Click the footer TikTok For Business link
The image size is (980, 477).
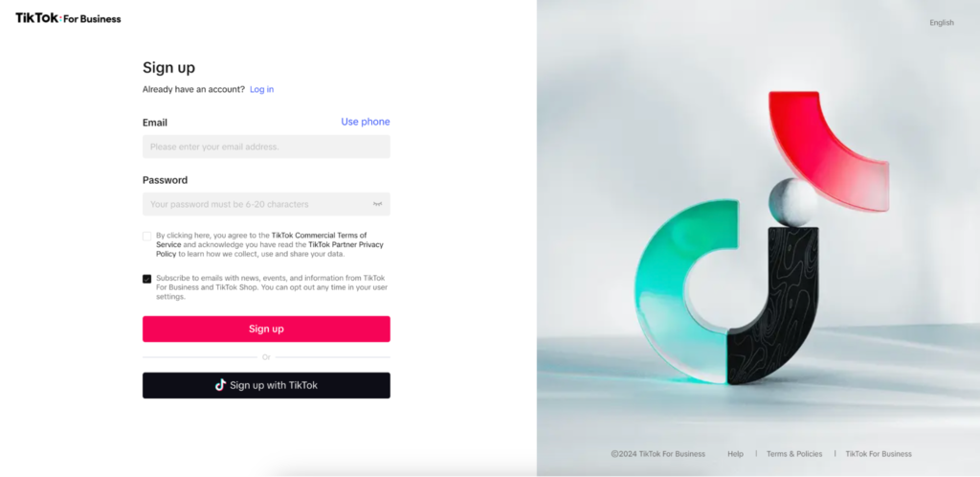(x=878, y=454)
